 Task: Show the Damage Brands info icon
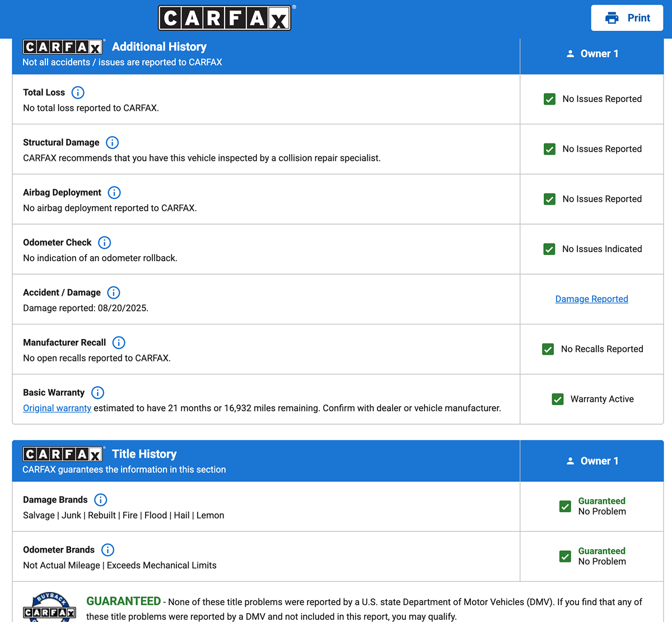(100, 500)
